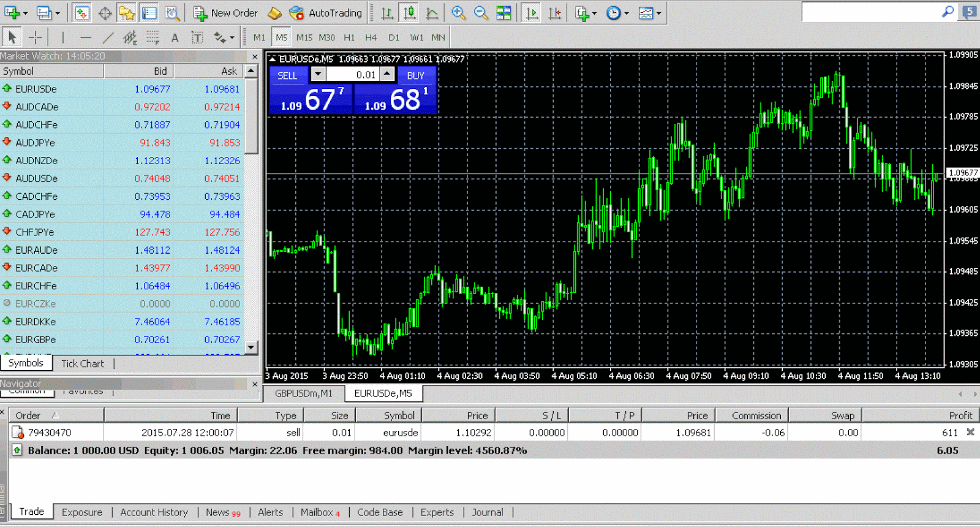This screenshot has height=527, width=980.
Task: Select the Crosshair tool
Action: tap(36, 37)
